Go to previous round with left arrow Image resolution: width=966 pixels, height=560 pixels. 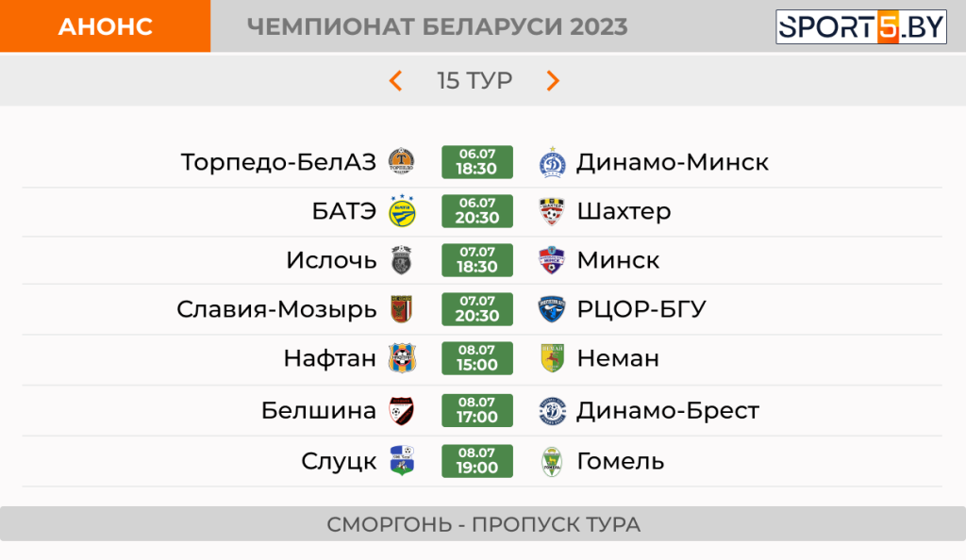tap(396, 81)
